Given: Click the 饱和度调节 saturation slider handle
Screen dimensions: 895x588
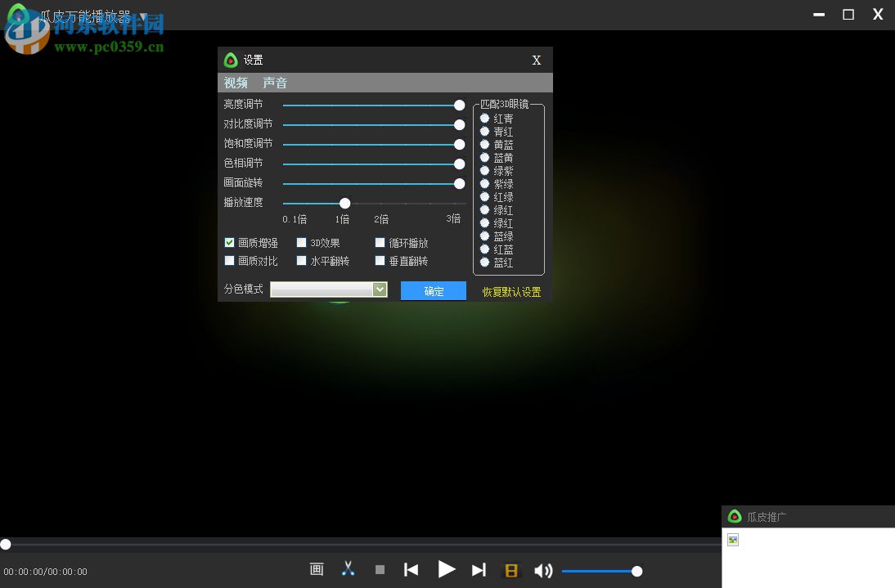Looking at the screenshot, I should tap(460, 144).
